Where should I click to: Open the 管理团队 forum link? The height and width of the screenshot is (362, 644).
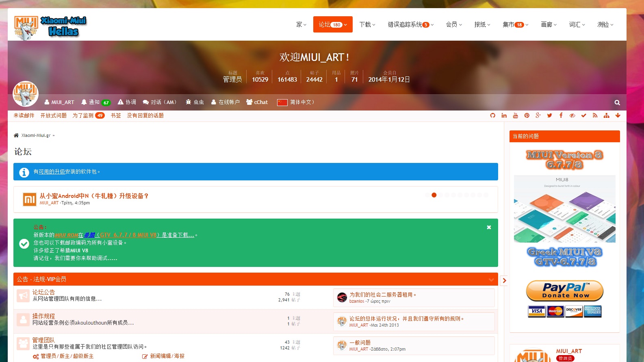click(43, 340)
